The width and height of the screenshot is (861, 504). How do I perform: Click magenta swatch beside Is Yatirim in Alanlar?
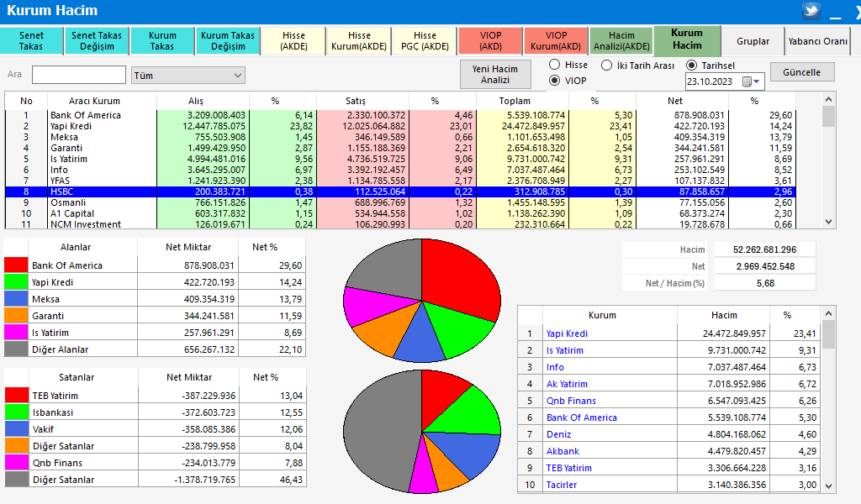coord(16,333)
